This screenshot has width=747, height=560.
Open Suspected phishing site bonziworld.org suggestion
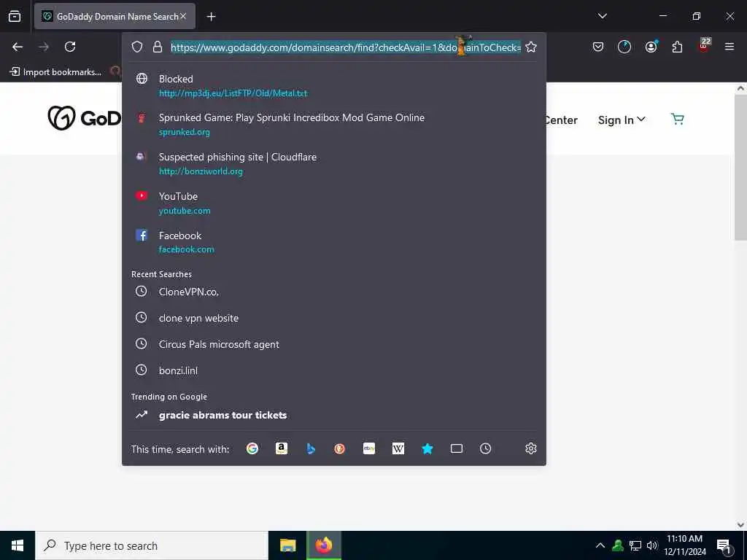[333, 164]
